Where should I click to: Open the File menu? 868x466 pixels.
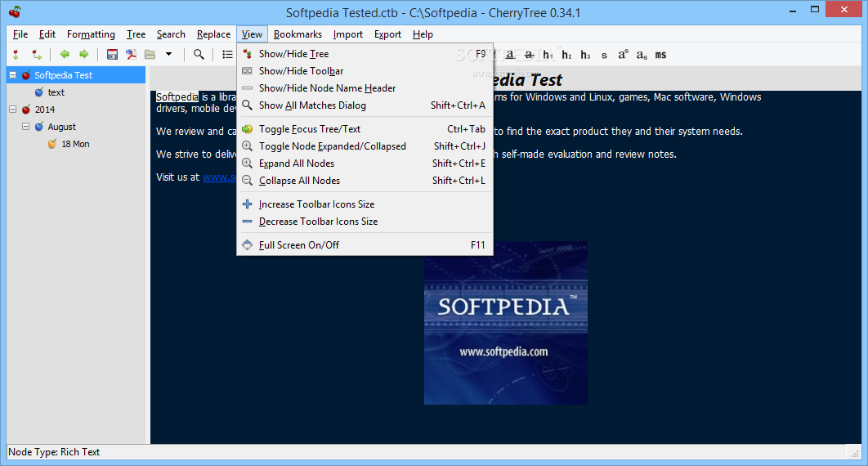pos(20,34)
